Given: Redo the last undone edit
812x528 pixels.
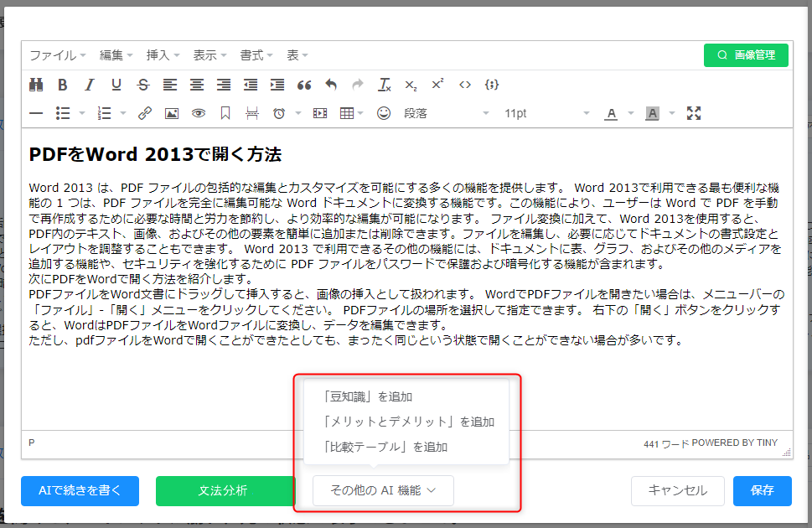Looking at the screenshot, I should point(358,85).
